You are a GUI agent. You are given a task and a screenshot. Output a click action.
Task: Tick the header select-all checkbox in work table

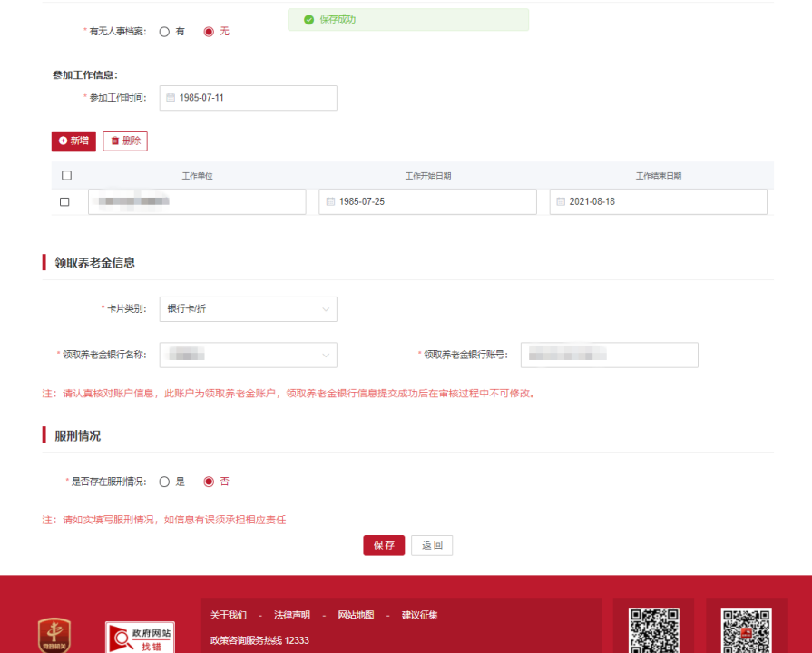(66, 175)
